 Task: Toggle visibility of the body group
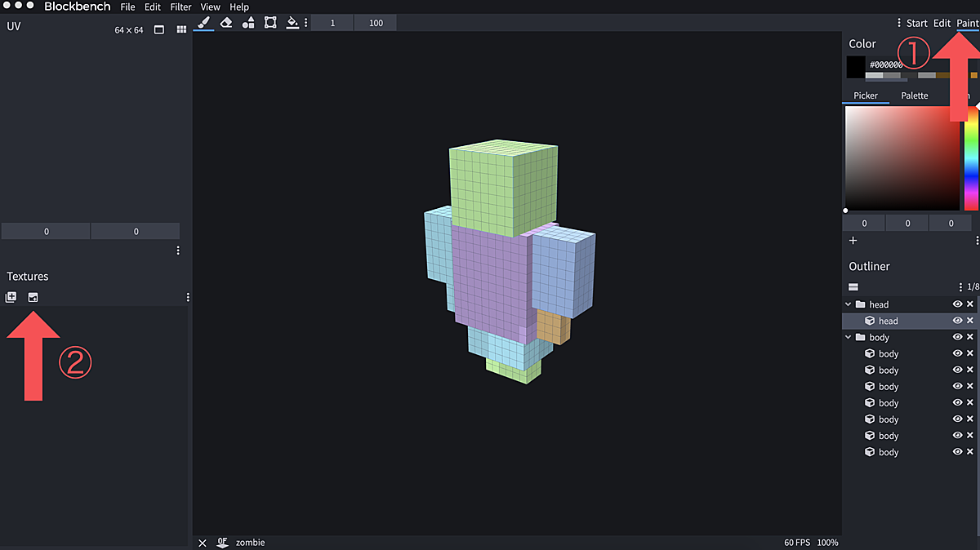click(957, 337)
